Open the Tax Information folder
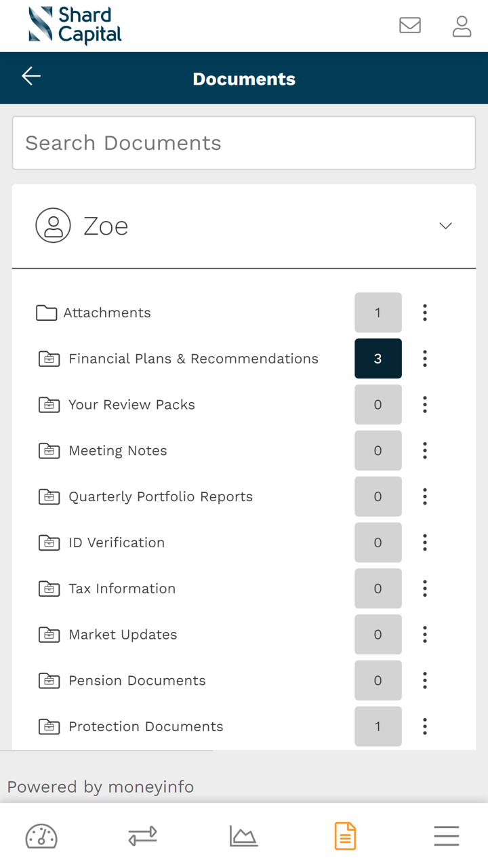 pyautogui.click(x=122, y=589)
